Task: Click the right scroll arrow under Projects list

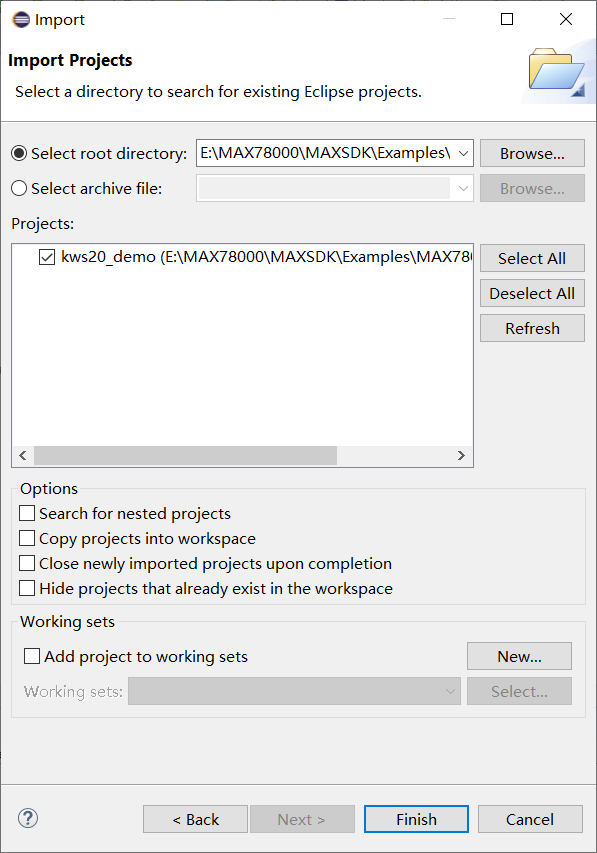Action: (461, 455)
